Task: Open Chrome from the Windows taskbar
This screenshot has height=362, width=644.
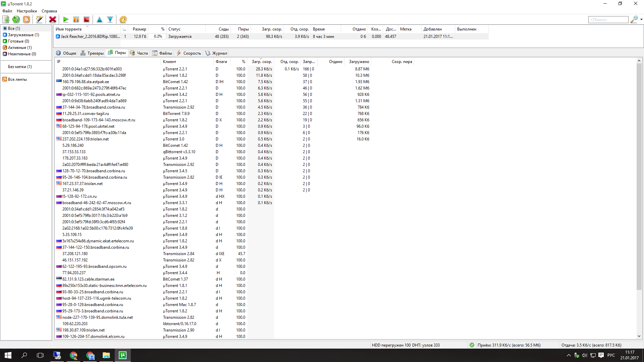Action: coord(73,355)
